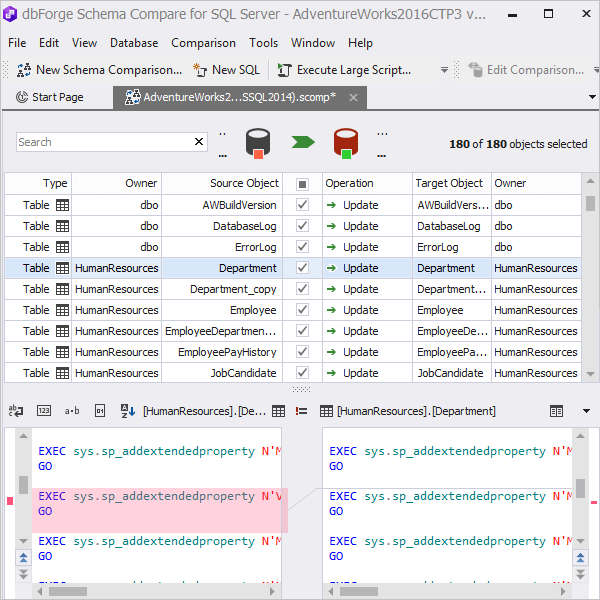Click Execute Large Script toolbar button
600x600 pixels.
[344, 70]
